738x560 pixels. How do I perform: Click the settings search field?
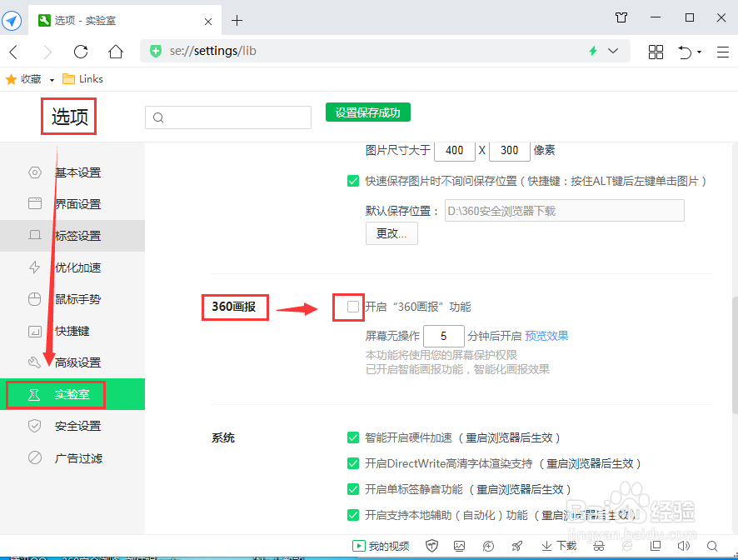(228, 117)
